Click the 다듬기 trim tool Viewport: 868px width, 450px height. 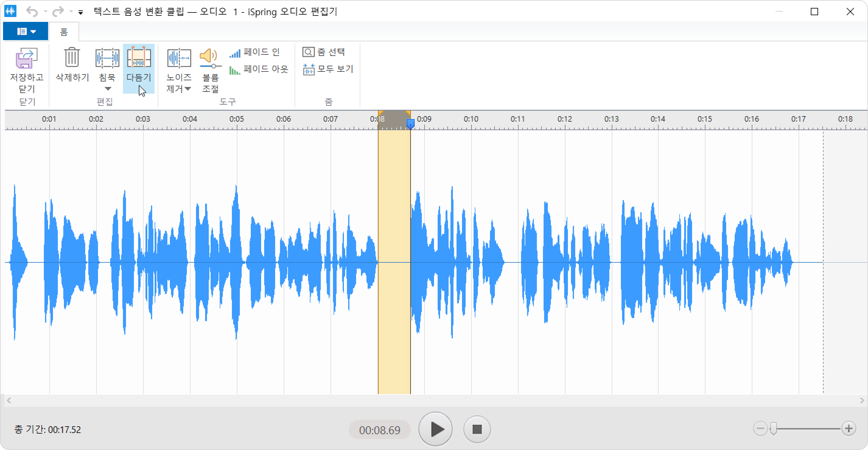138,69
